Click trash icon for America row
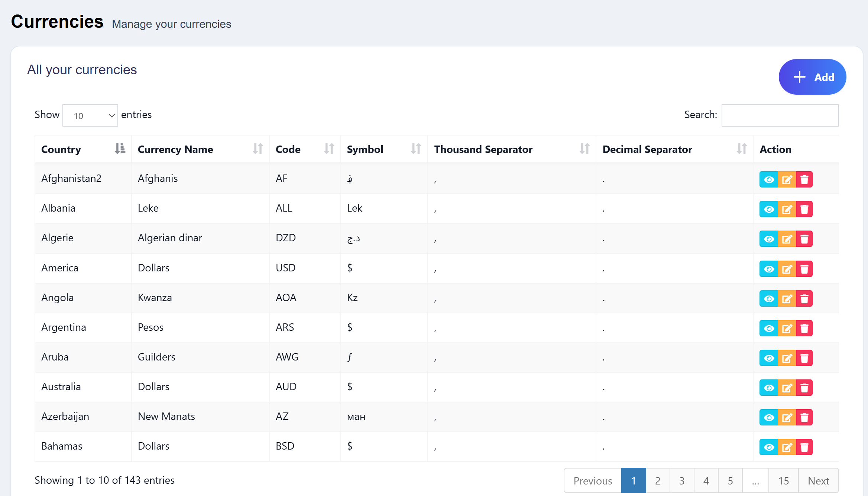 (804, 269)
